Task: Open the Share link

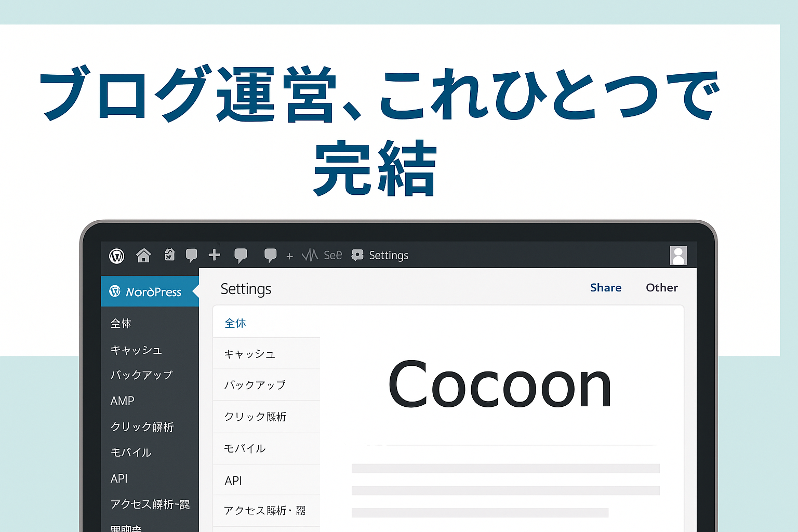Action: pos(606,287)
